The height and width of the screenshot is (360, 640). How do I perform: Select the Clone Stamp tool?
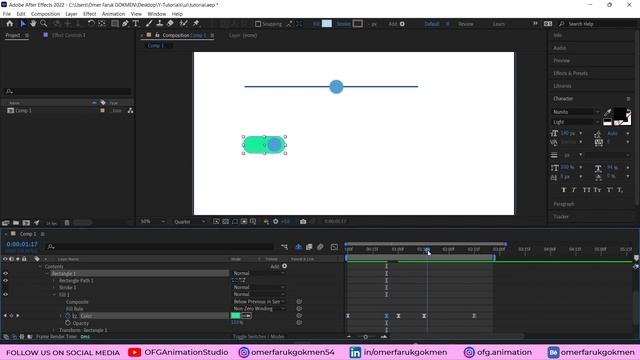coord(160,24)
